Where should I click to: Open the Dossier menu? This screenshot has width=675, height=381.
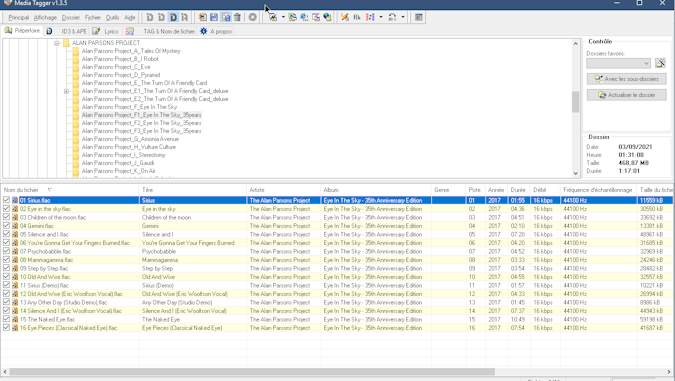tap(71, 18)
